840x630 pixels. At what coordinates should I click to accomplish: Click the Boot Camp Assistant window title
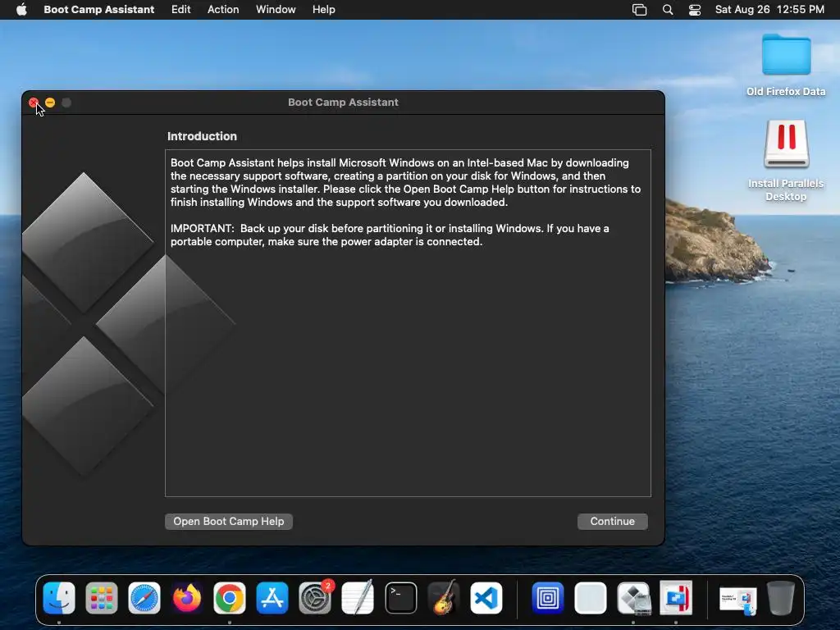point(343,103)
